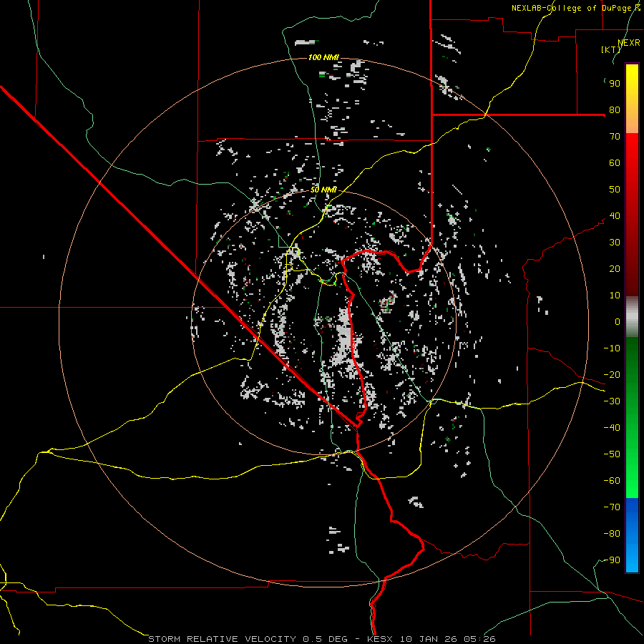Screen dimensions: 644x644
Task: Click the blue bottom segment of color bar
Action: click(x=632, y=535)
